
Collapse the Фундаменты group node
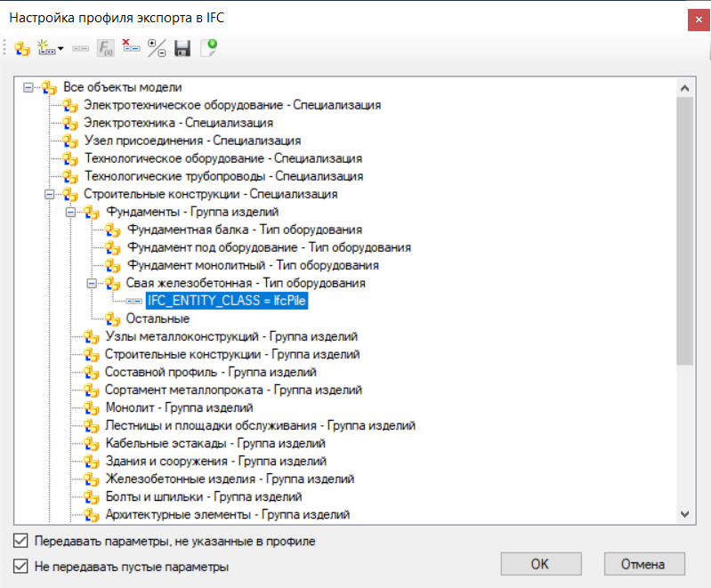click(72, 212)
